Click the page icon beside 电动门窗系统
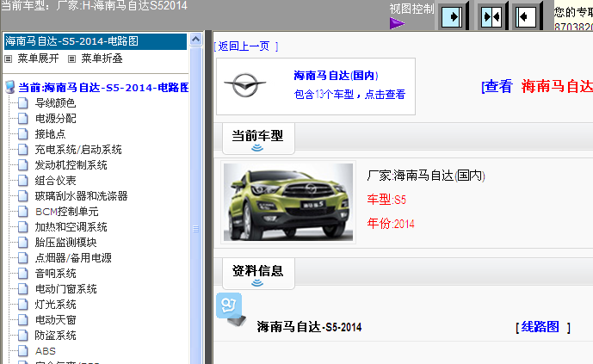Image resolution: width=593 pixels, height=364 pixels. coord(23,289)
